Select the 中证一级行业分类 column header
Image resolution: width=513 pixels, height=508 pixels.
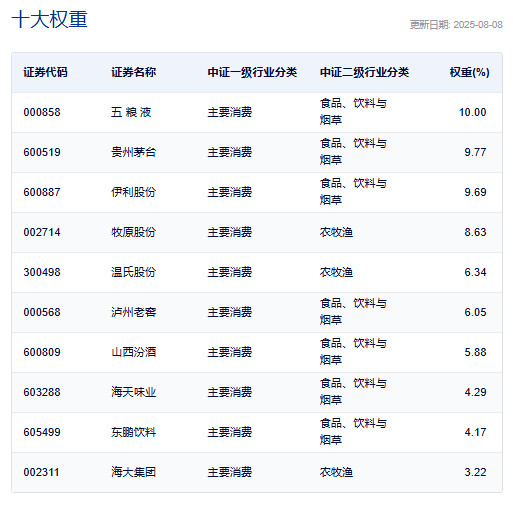coord(252,72)
